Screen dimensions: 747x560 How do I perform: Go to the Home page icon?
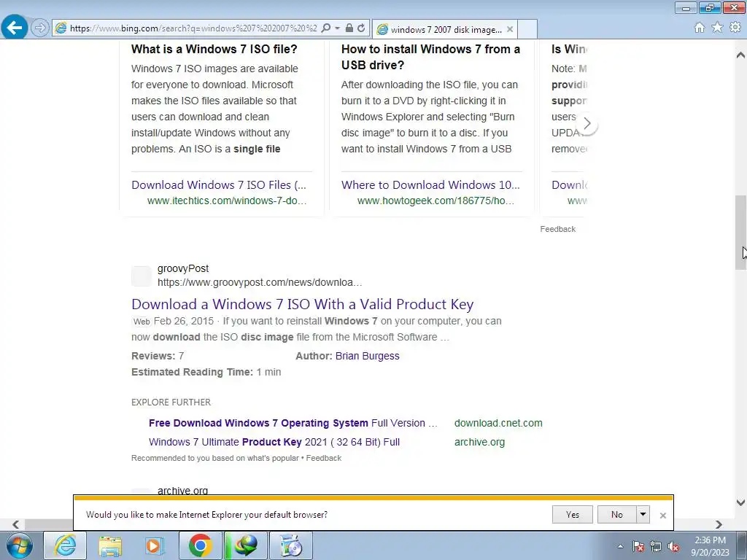click(x=700, y=28)
